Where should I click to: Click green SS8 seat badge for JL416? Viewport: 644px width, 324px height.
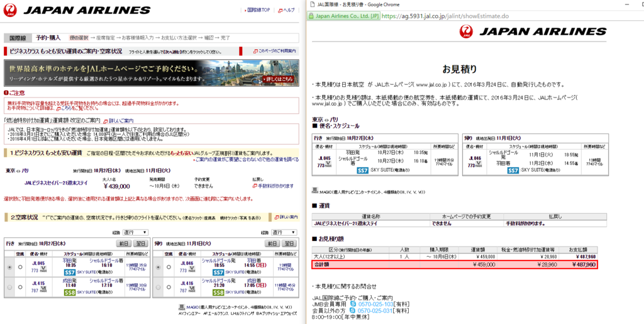[218, 293]
